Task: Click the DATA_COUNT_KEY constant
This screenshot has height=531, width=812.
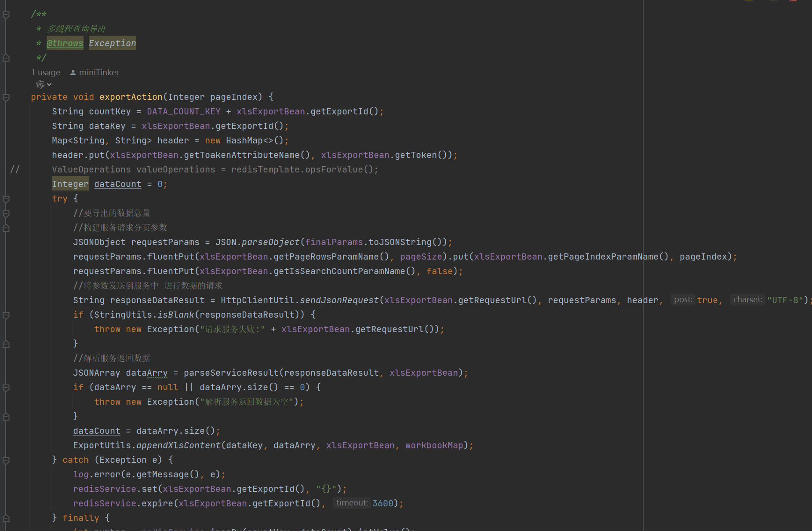Action: click(x=184, y=111)
